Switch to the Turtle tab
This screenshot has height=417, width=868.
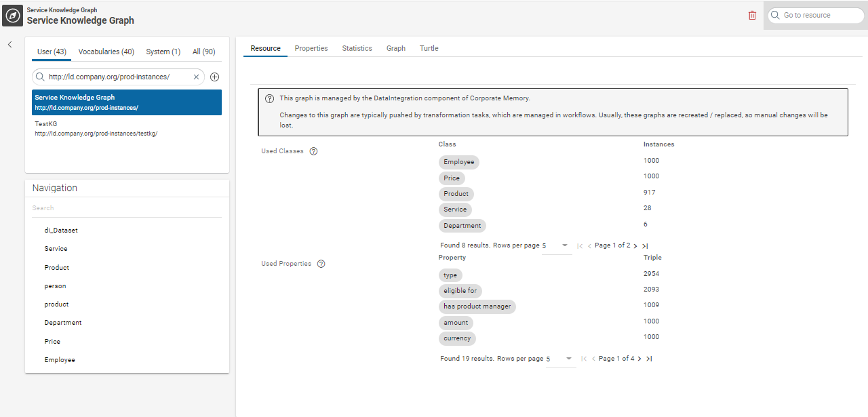pyautogui.click(x=429, y=48)
